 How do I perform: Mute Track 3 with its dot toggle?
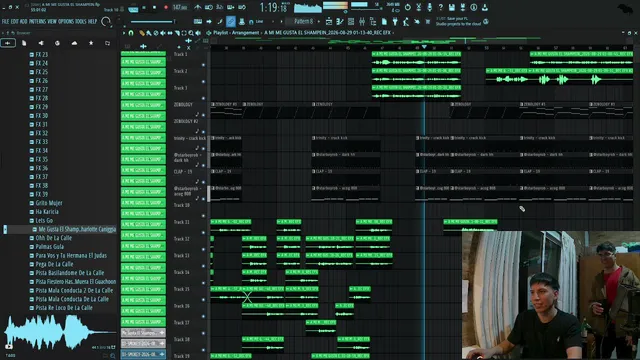tap(203, 98)
